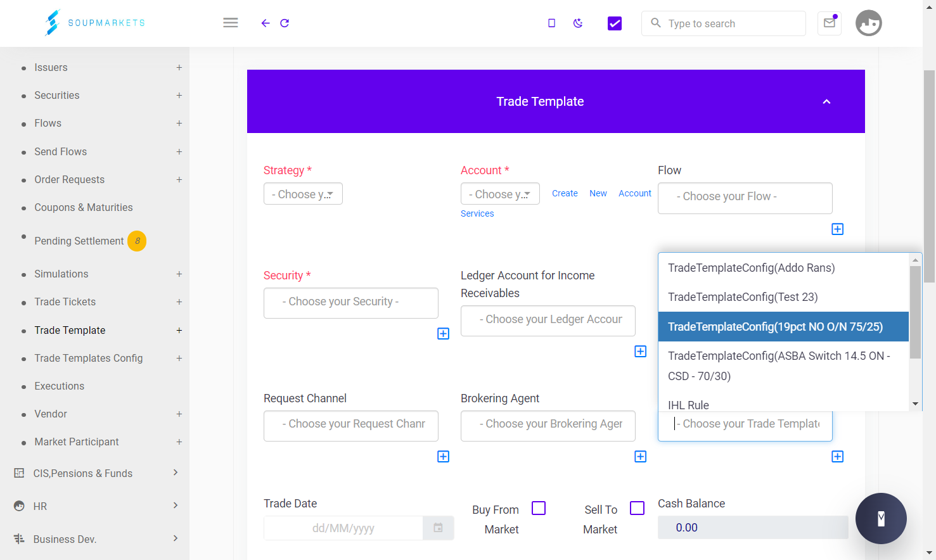Select TradeTemplateConfig(Test 23) option
This screenshot has width=936, height=560.
(783, 297)
